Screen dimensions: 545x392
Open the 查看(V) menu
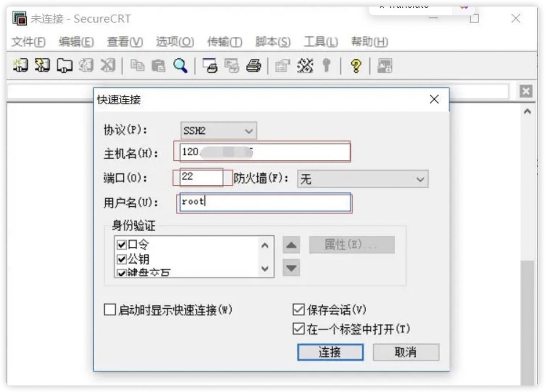coord(125,42)
